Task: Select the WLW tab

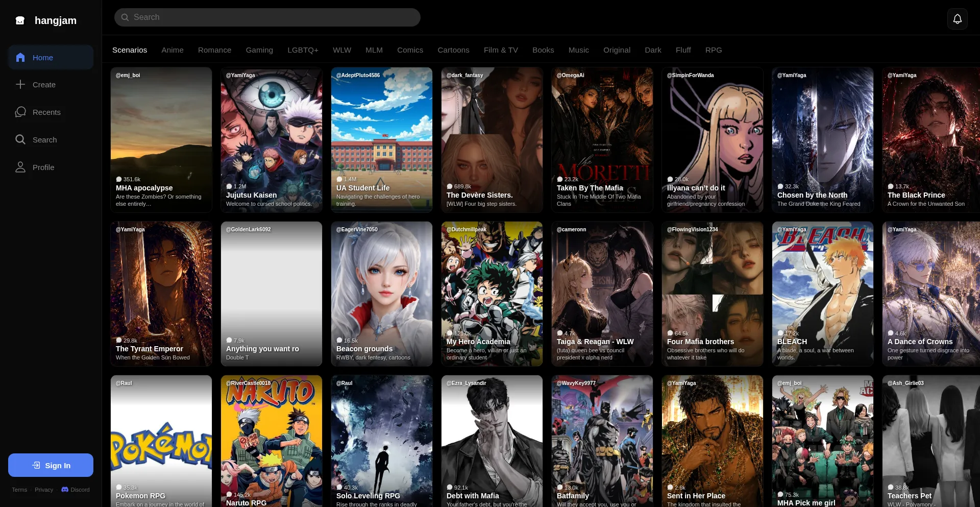Action: tap(342, 50)
